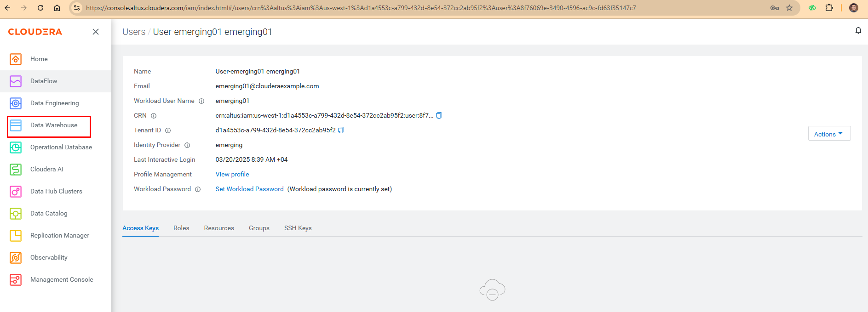
Task: Switch to the Roles tab
Action: (x=181, y=228)
